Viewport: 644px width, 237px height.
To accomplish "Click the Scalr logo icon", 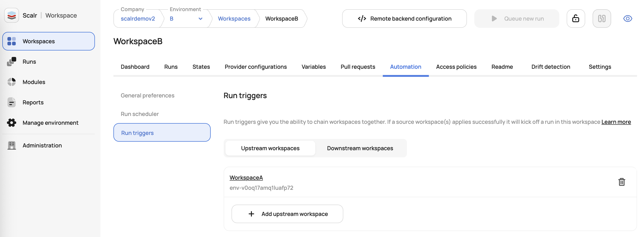I will (x=12, y=16).
